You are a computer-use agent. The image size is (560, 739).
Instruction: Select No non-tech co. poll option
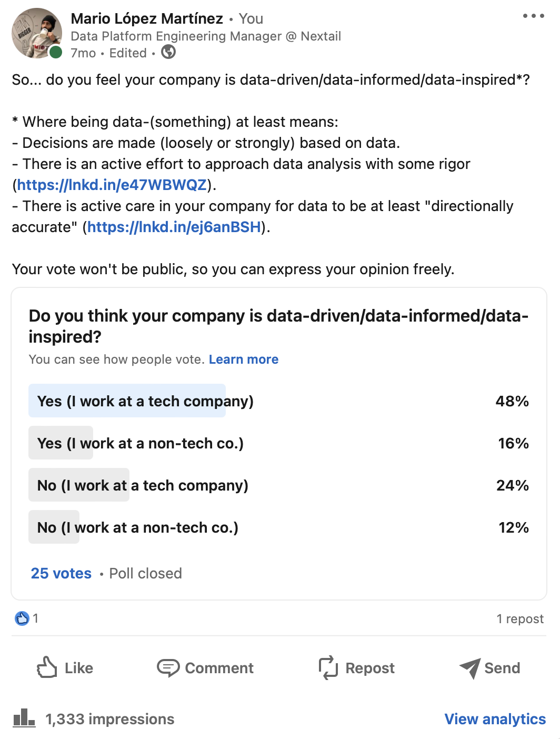(x=279, y=527)
